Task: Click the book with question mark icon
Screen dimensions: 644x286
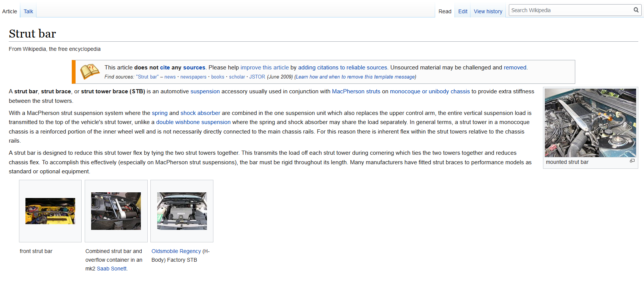Action: click(x=90, y=71)
